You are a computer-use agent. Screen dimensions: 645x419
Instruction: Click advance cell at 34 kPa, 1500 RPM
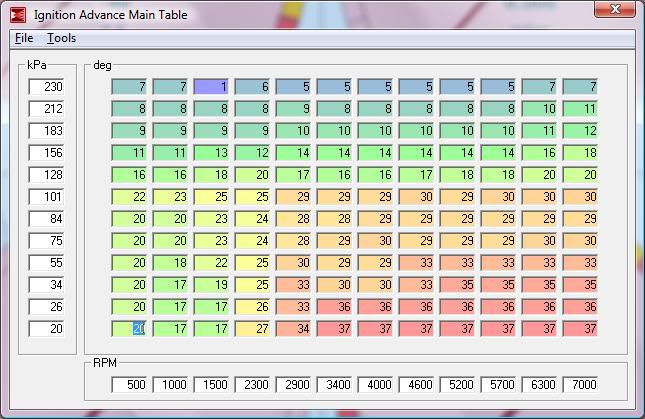211,285
